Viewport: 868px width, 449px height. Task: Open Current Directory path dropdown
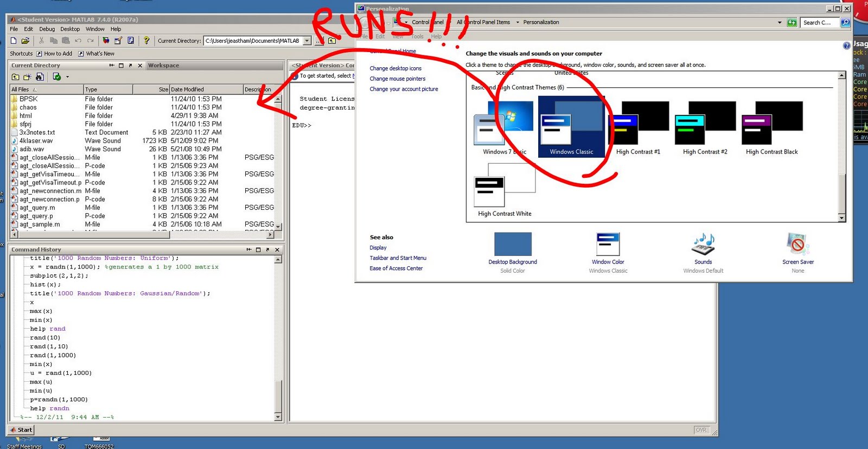[307, 41]
